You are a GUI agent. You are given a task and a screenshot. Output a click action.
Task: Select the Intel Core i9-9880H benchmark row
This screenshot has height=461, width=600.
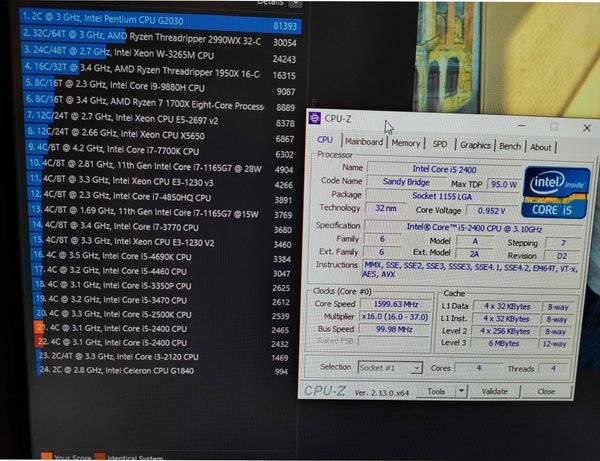click(160, 87)
